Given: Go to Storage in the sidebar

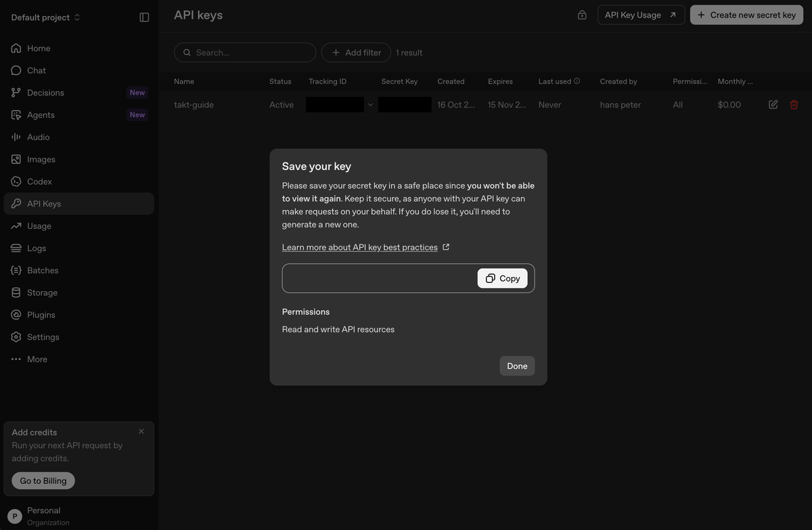Looking at the screenshot, I should [79, 292].
